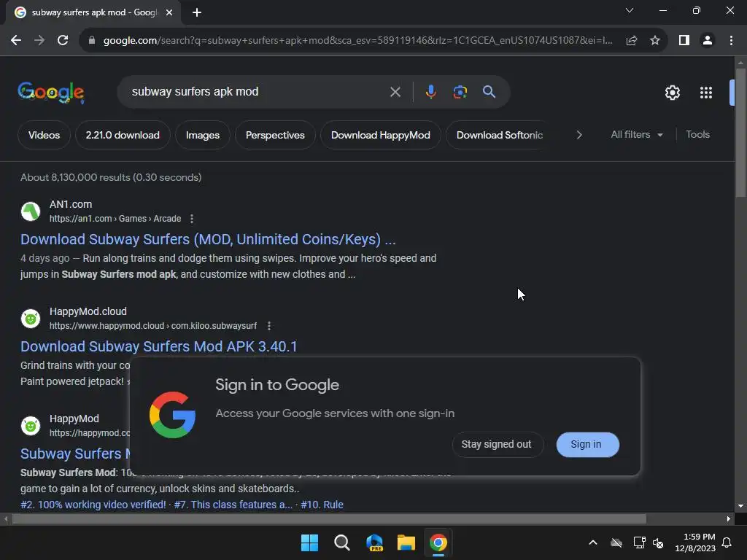Open Google quick settings gear
Screen dimensions: 747x560
click(x=672, y=93)
